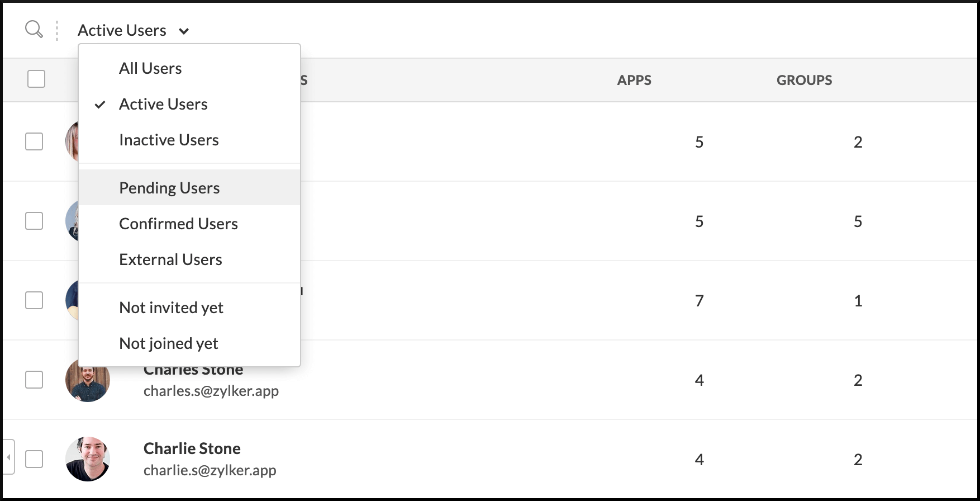The width and height of the screenshot is (980, 501).
Task: Choose External Users from the list
Action: tap(170, 259)
